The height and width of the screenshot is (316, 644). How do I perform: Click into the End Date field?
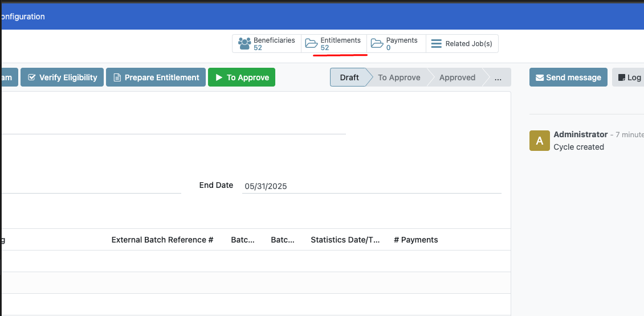pyautogui.click(x=370, y=186)
